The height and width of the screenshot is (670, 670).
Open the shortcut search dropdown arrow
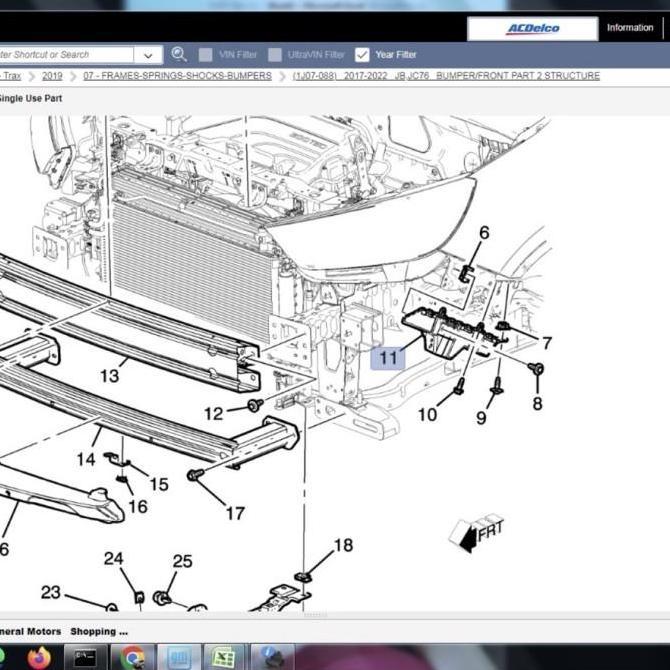(x=148, y=55)
